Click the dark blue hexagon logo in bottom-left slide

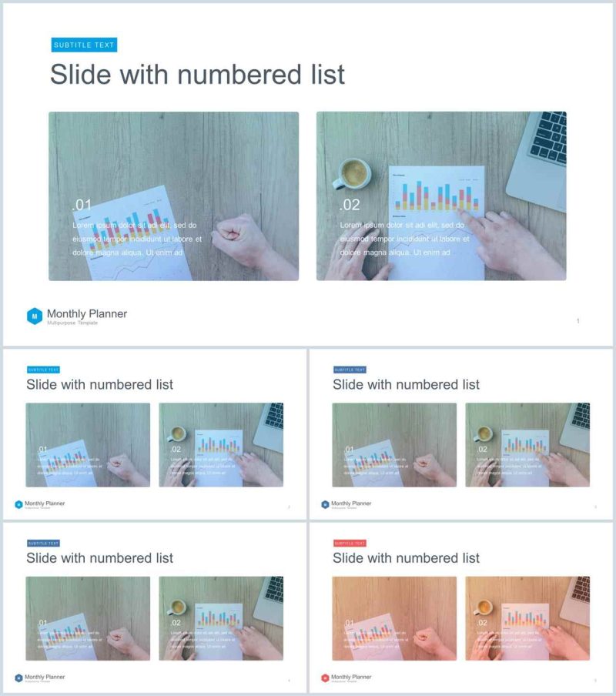[x=18, y=678]
